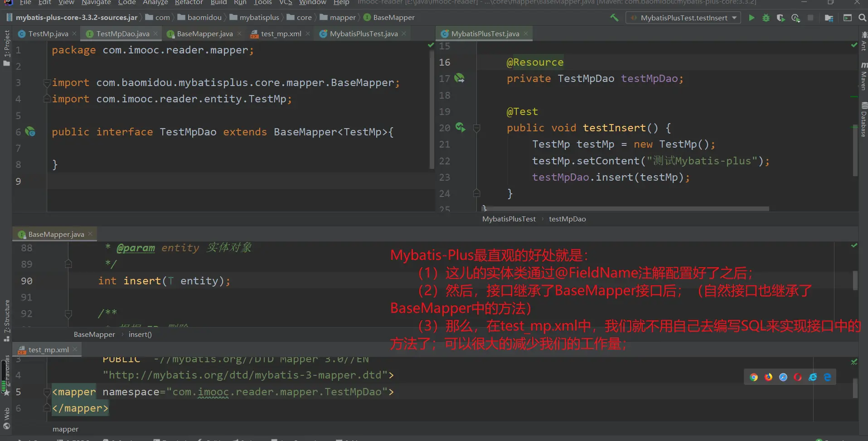This screenshot has width=868, height=441.
Task: Open the Project Structure toolbar icon
Action: pyautogui.click(x=829, y=18)
